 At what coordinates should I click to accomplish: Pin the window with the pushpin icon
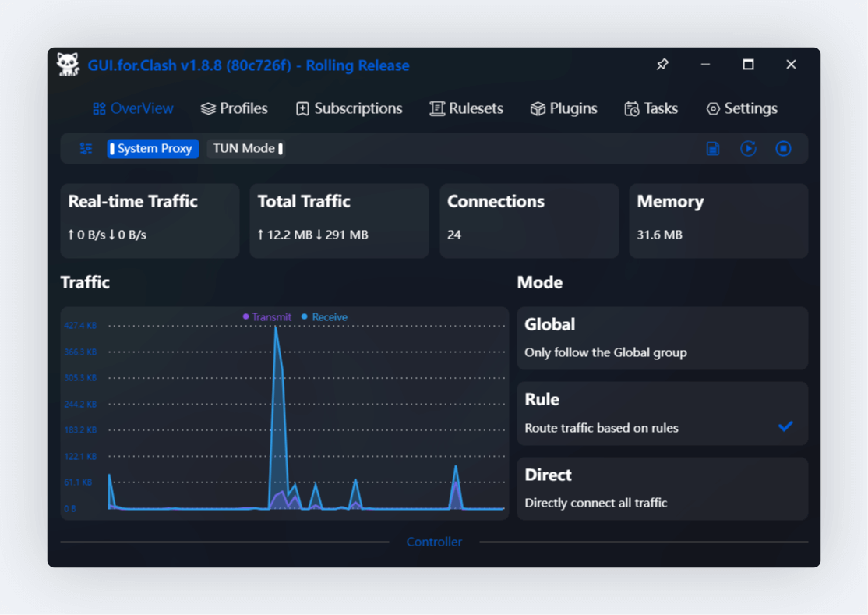pos(662,65)
